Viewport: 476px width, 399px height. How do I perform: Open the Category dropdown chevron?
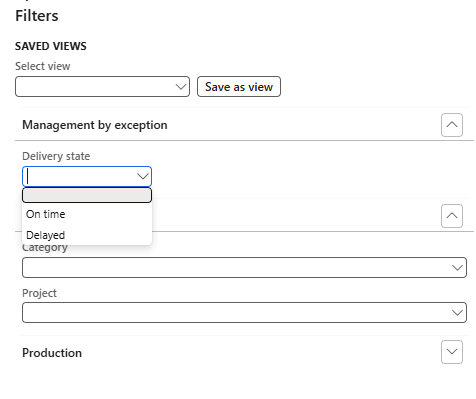457,267
